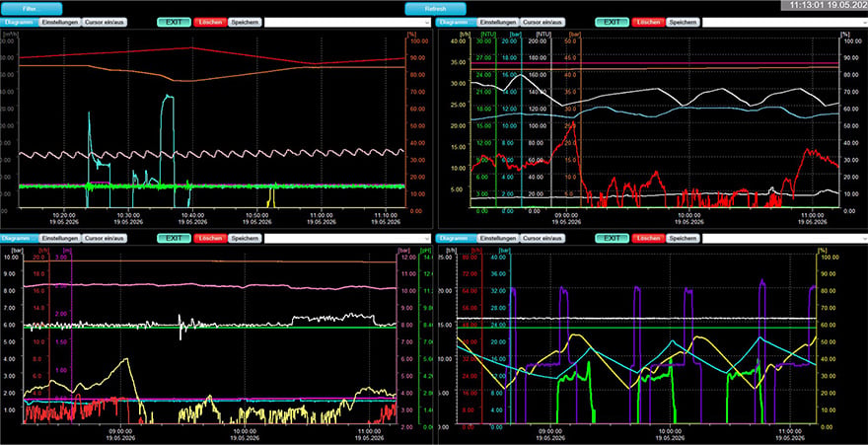
Task: Select the Diagramm tab in lower-right chart panel
Action: pyautogui.click(x=456, y=238)
